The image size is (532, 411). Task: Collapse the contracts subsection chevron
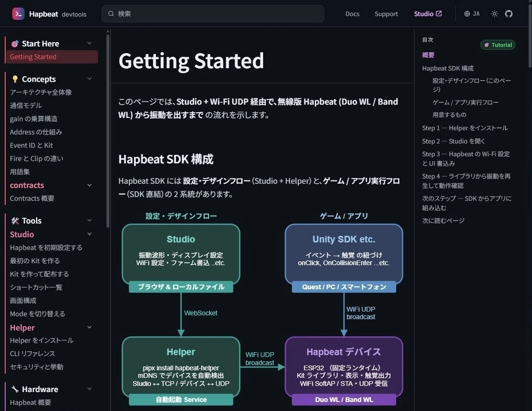[89, 185]
